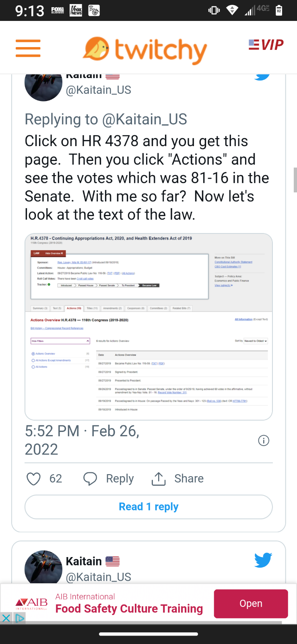View the HR 4378 screenshot image

148,326
